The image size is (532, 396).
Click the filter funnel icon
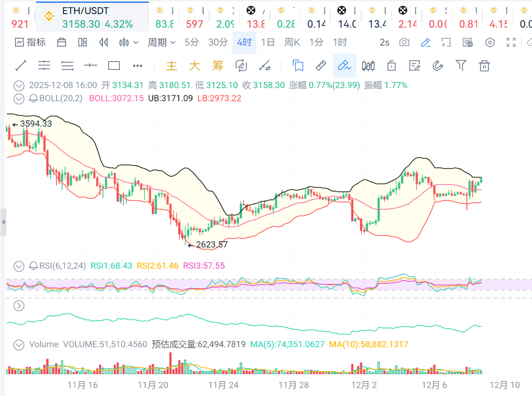[461, 66]
